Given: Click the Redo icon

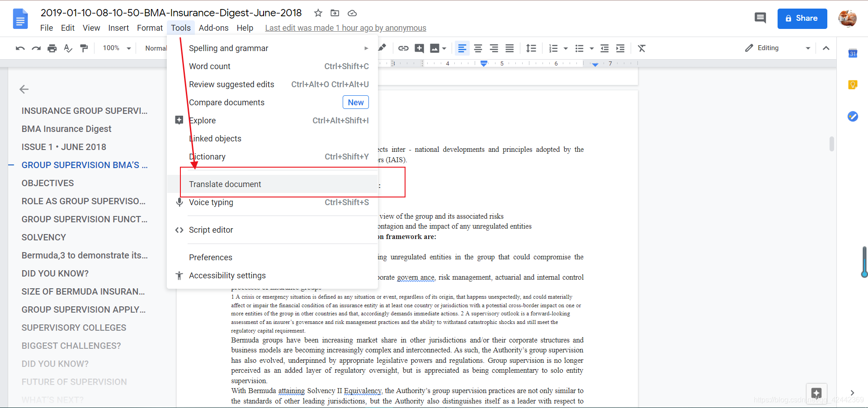Looking at the screenshot, I should pyautogui.click(x=36, y=48).
